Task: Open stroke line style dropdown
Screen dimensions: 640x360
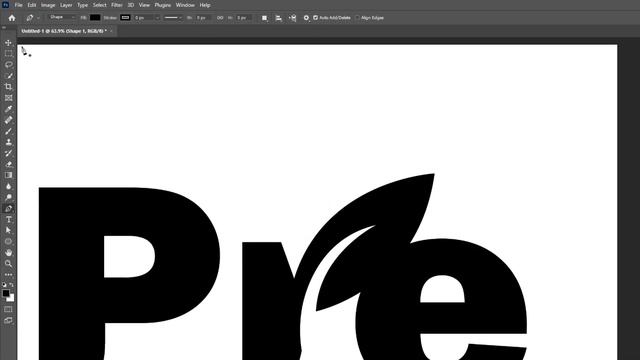Action: 173,18
